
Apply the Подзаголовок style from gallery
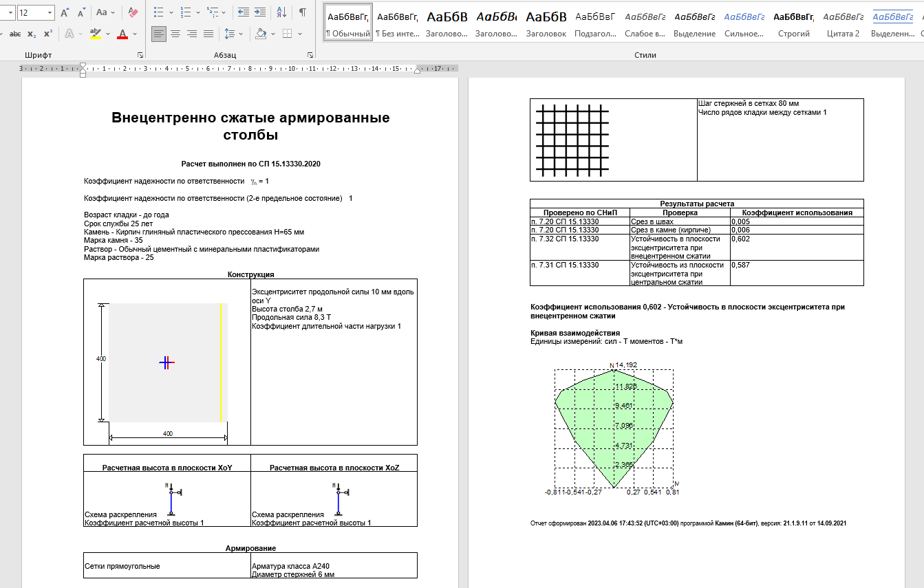point(595,22)
